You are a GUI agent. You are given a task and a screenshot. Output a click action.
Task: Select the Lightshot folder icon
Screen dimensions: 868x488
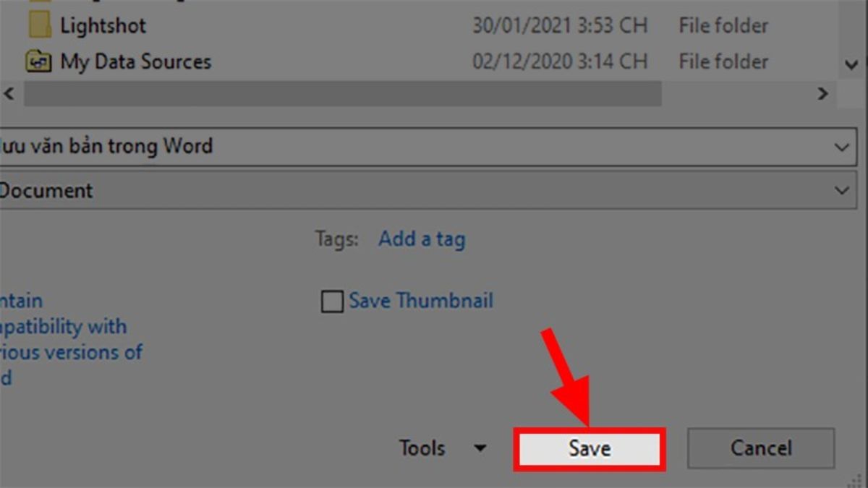coord(40,25)
